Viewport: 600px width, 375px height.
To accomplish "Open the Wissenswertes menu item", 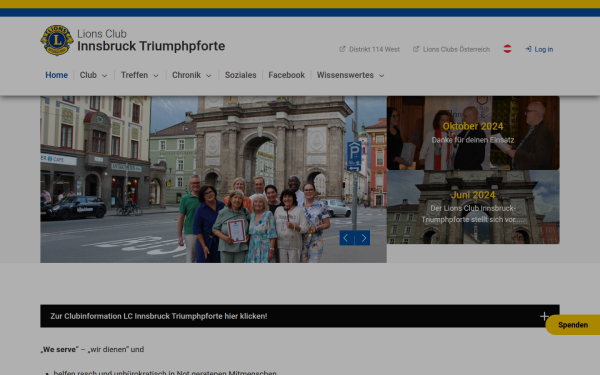I will (345, 75).
